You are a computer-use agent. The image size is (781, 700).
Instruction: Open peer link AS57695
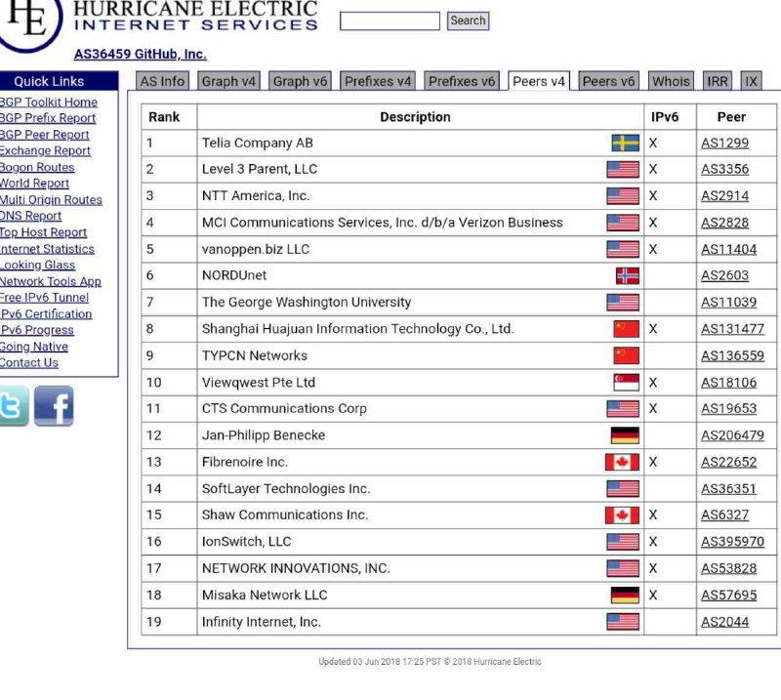click(x=728, y=595)
